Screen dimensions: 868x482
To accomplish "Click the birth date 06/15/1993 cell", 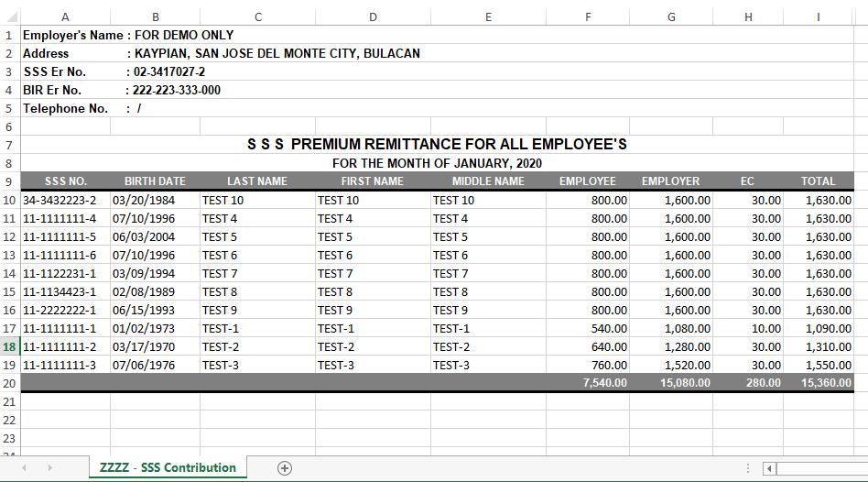I will 155,310.
